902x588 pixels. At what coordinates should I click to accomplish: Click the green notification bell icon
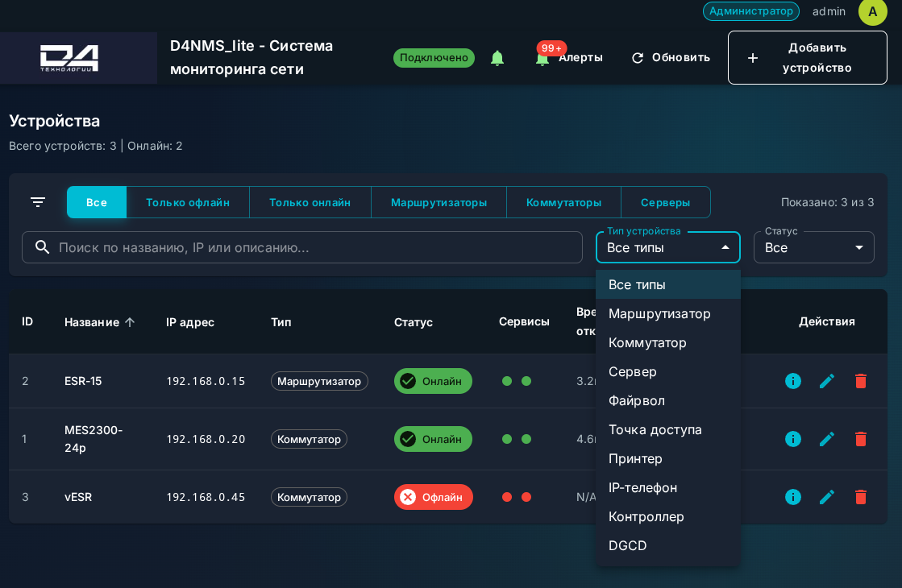pyautogui.click(x=497, y=58)
